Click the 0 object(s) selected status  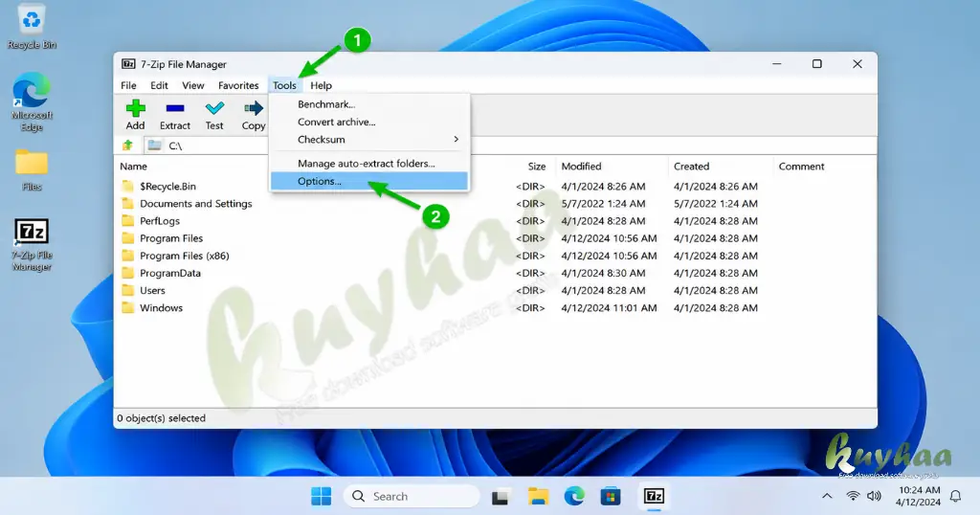tap(161, 418)
